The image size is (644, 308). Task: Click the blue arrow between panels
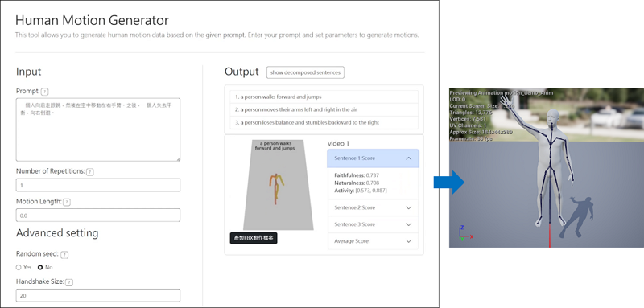tap(449, 183)
